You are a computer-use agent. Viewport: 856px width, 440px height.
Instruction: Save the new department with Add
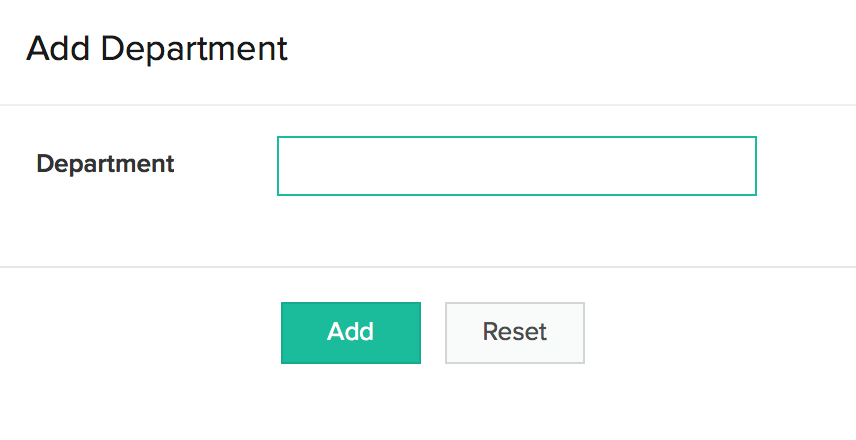pos(350,333)
